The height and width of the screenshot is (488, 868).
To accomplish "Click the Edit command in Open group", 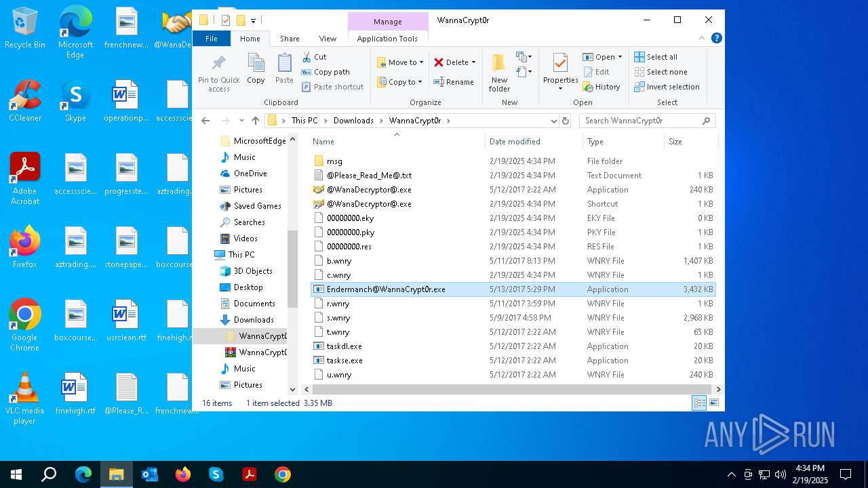I will (x=596, y=72).
